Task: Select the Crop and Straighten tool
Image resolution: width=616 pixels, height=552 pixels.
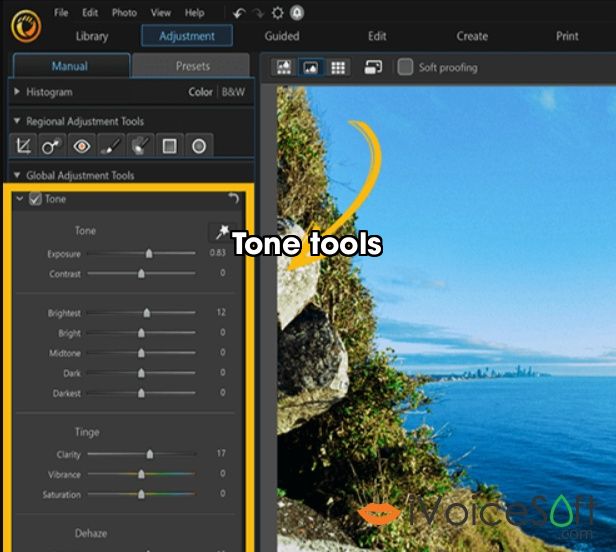Action: [23, 146]
